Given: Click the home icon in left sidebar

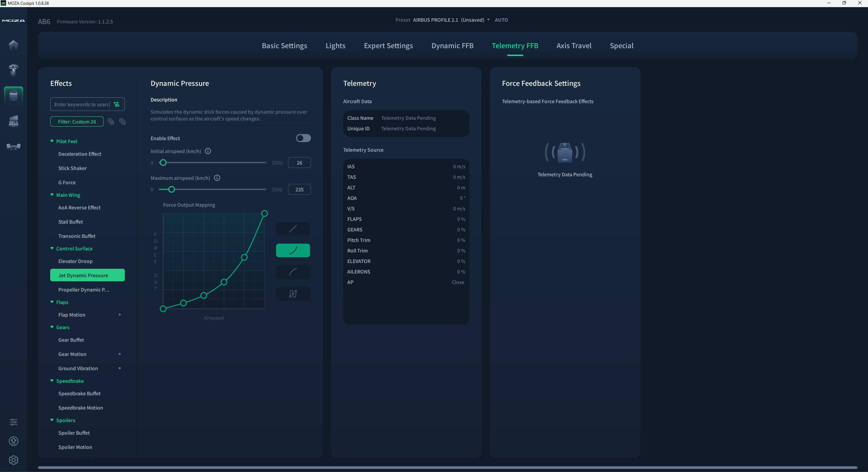Looking at the screenshot, I should [14, 45].
